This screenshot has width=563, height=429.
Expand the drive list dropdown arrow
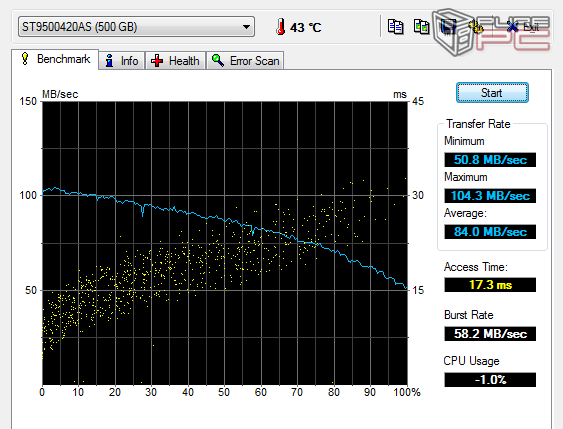(246, 27)
